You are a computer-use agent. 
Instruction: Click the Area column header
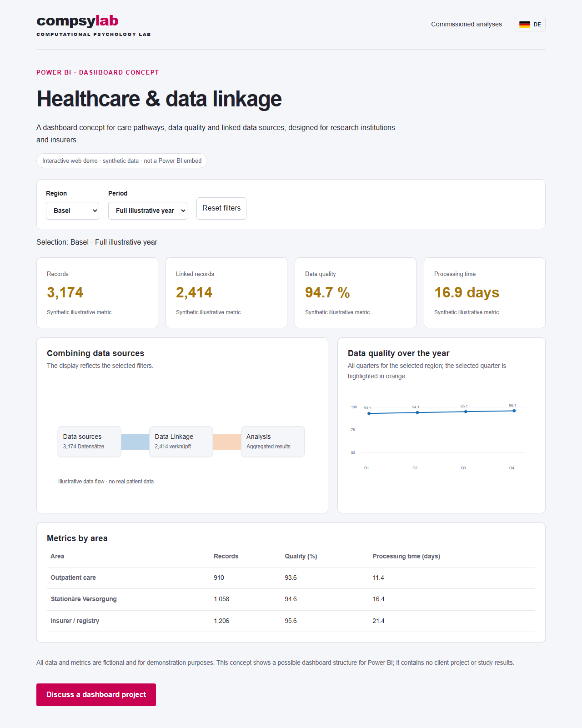(57, 556)
